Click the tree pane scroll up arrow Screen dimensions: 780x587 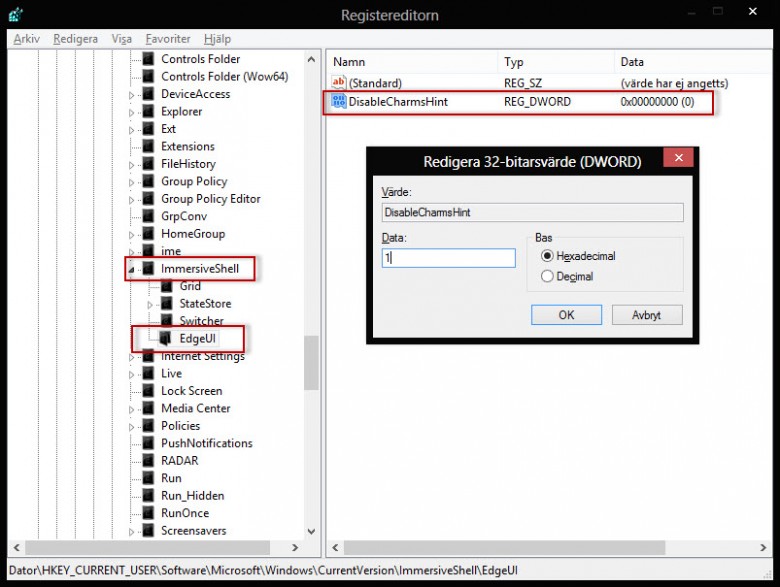point(311,59)
